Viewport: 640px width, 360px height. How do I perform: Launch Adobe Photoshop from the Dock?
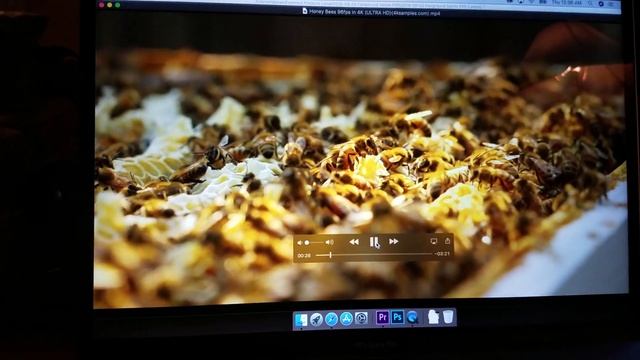click(397, 317)
